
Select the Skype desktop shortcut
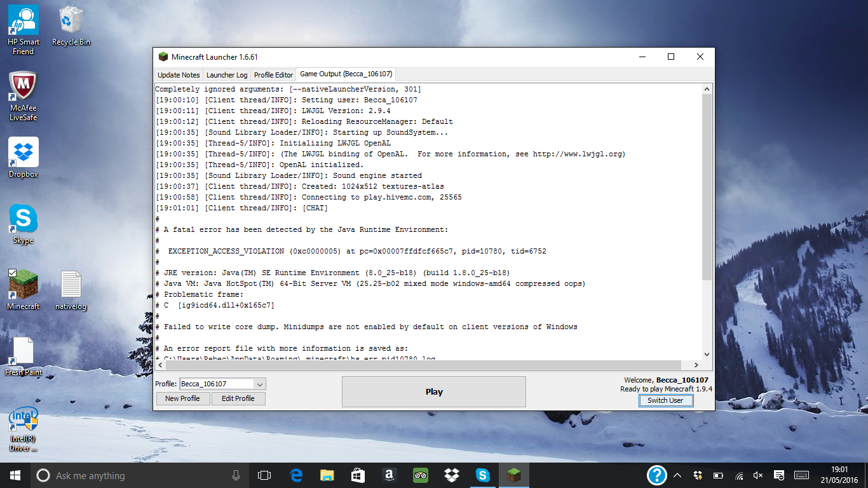pos(24,224)
